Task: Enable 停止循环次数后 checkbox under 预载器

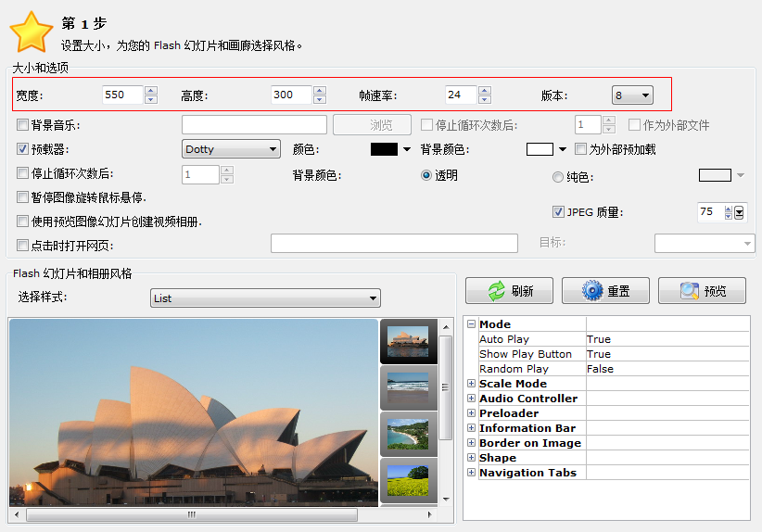Action: point(22,173)
